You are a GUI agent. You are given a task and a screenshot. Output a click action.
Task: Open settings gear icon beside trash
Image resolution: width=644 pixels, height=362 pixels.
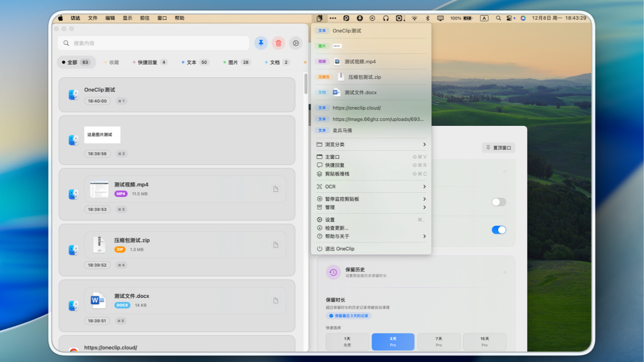pyautogui.click(x=296, y=43)
